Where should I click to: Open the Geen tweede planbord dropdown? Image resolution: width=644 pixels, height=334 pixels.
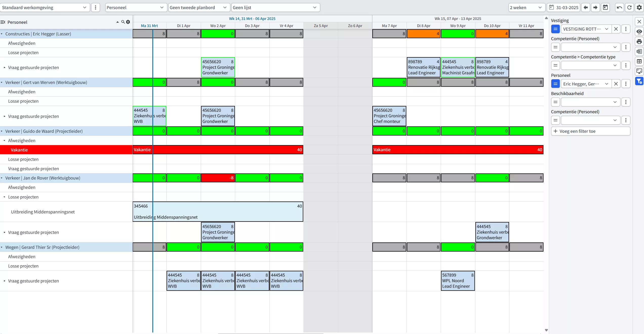pyautogui.click(x=199, y=8)
